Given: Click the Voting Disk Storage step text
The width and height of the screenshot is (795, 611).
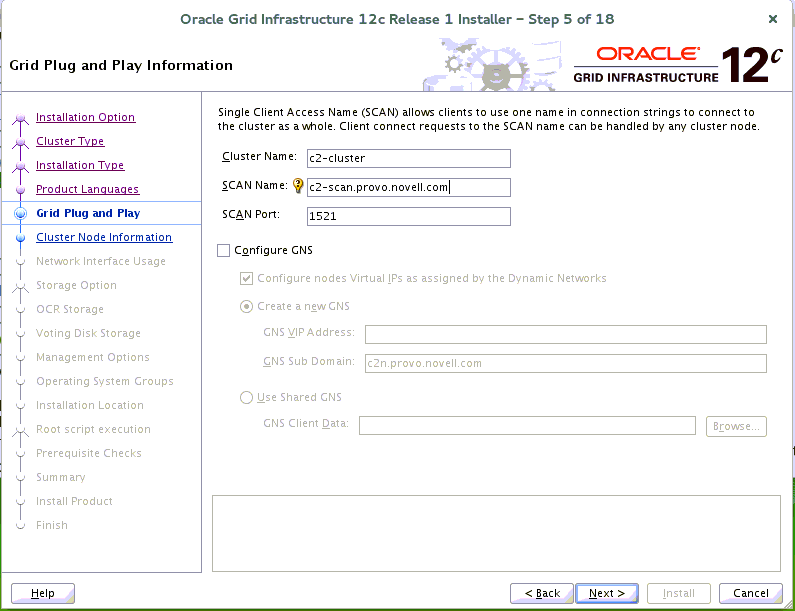Looking at the screenshot, I should click(88, 333).
